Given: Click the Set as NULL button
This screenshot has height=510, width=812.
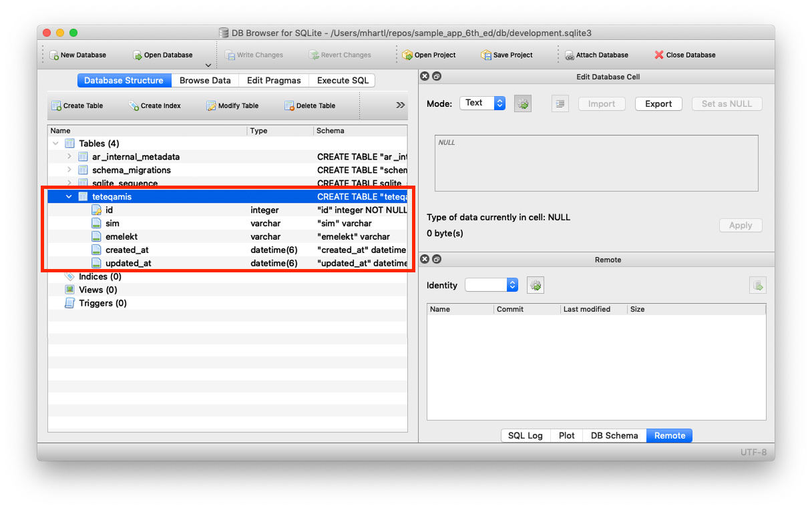Looking at the screenshot, I should pyautogui.click(x=727, y=103).
